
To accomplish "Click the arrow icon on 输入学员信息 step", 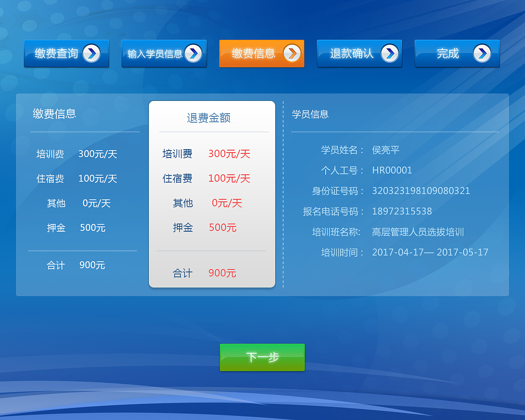I will coord(192,53).
